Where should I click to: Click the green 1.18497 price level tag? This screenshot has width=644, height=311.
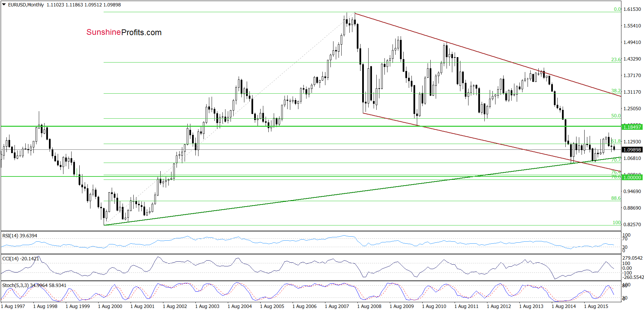[x=632, y=127]
